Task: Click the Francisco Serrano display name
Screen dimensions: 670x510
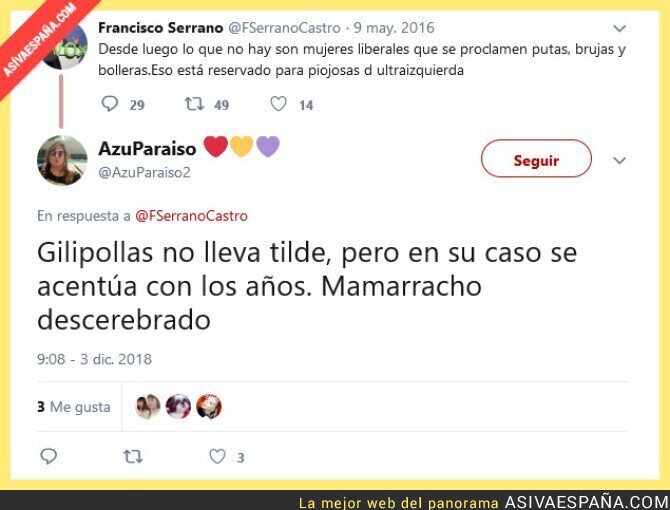Action: [161, 28]
